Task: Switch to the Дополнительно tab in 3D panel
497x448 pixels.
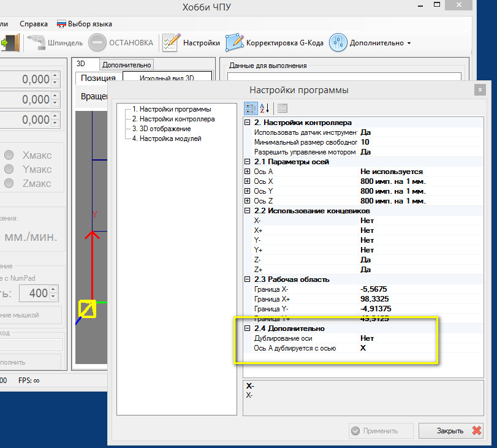Action: click(x=126, y=65)
